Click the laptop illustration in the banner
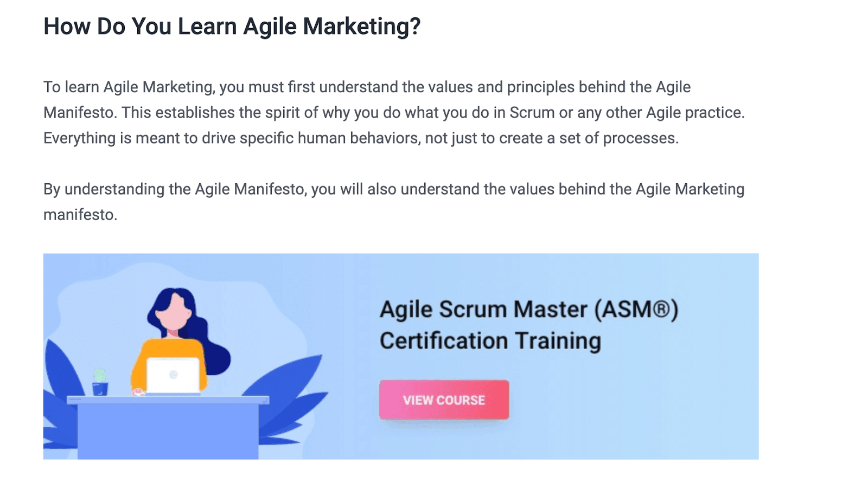 pyautogui.click(x=173, y=375)
